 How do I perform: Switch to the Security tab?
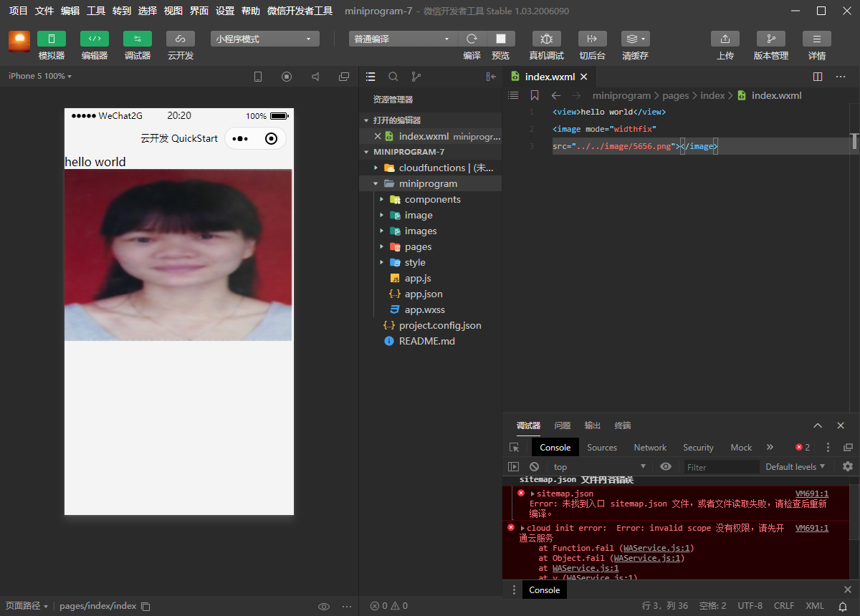pyautogui.click(x=698, y=447)
